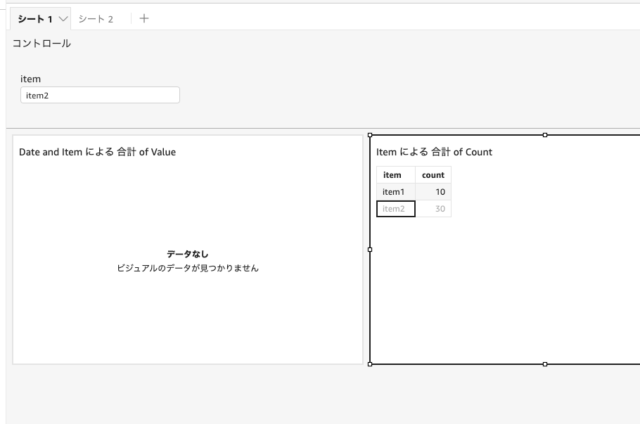Viewport: 640px width, 424px height.
Task: Click the count value 10 cell
Action: click(x=433, y=192)
